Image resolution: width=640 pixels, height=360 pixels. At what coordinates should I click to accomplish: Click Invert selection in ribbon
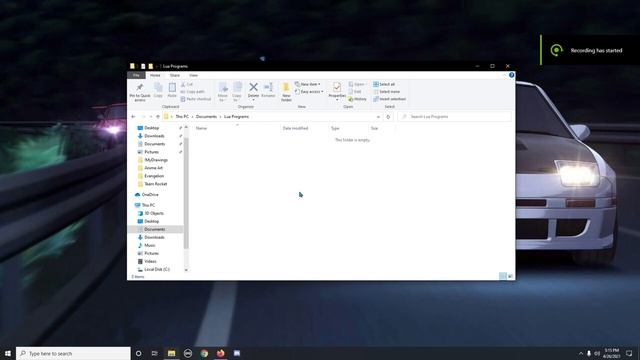click(389, 99)
